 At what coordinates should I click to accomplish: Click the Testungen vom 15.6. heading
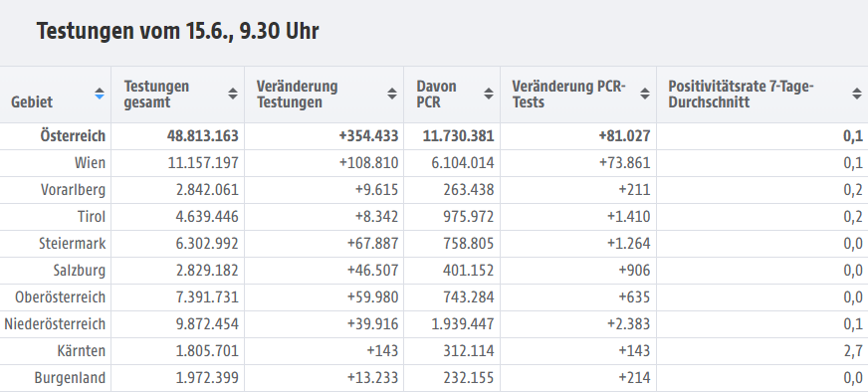click(x=178, y=31)
